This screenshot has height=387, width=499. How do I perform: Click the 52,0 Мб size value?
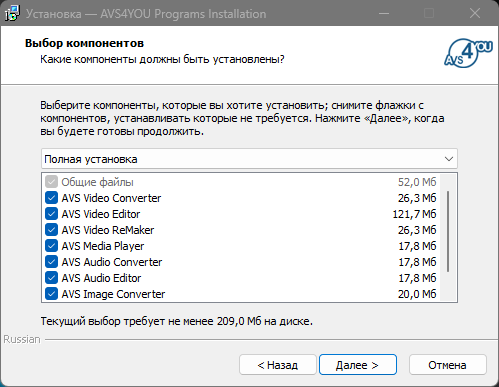pos(417,182)
